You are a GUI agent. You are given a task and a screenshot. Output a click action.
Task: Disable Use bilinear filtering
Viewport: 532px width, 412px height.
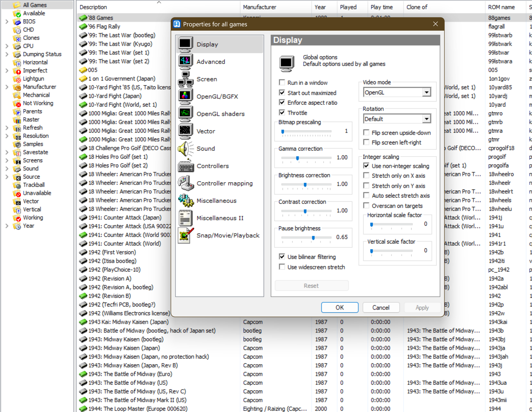click(282, 257)
